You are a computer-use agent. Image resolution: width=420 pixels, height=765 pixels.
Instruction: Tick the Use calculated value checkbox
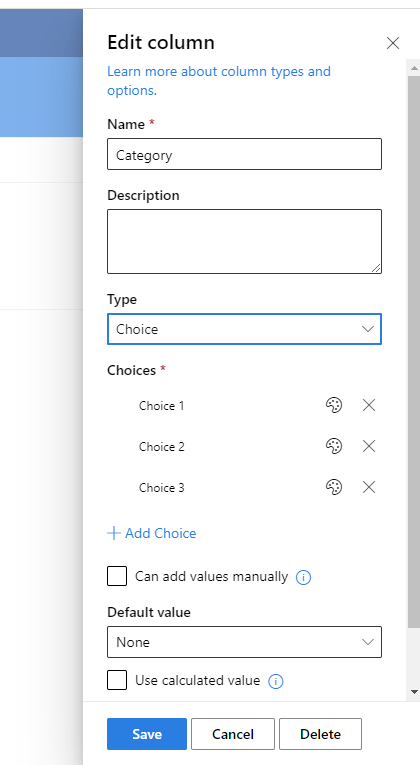(117, 680)
